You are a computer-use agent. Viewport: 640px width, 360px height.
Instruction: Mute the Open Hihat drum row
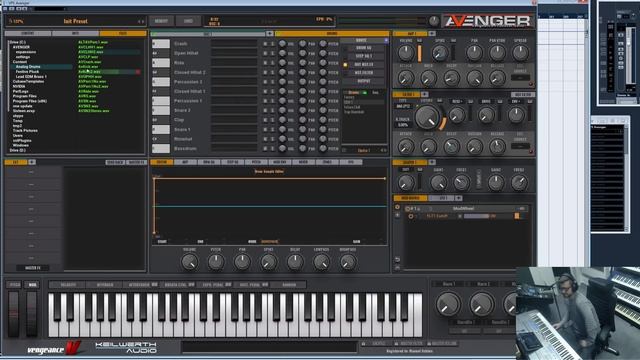coord(265,53)
